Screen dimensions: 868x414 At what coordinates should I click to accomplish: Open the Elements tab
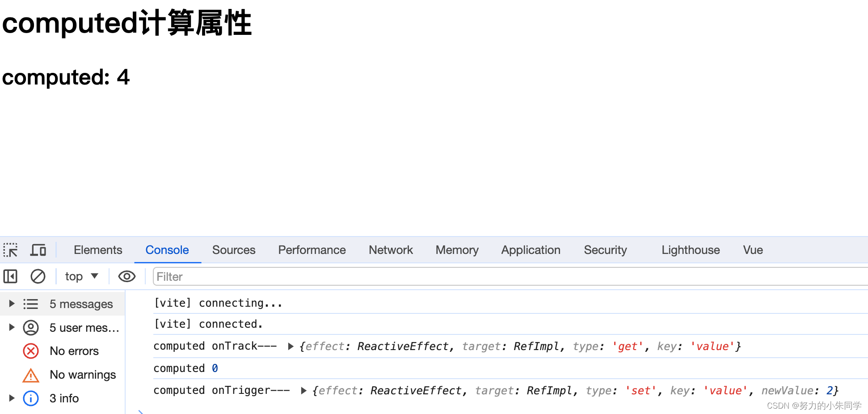(98, 250)
